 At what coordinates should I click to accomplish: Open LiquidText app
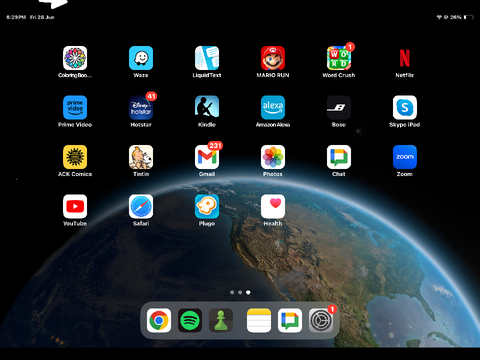click(207, 58)
